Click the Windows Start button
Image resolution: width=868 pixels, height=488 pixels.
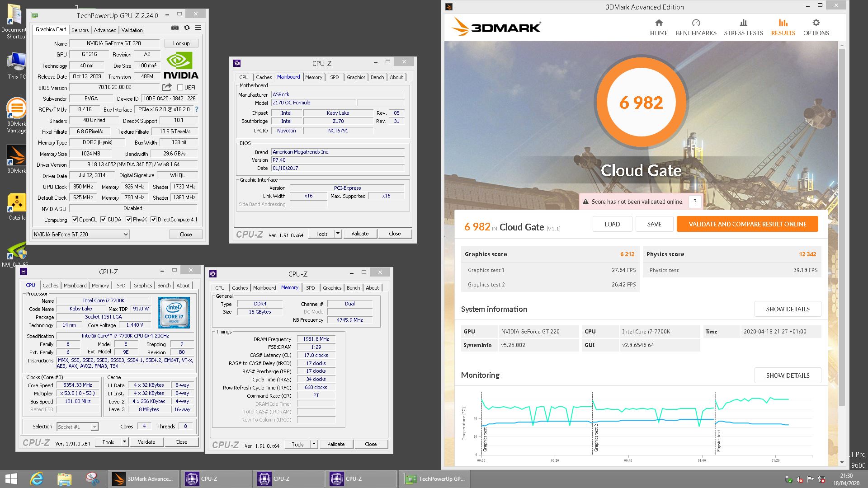[11, 479]
